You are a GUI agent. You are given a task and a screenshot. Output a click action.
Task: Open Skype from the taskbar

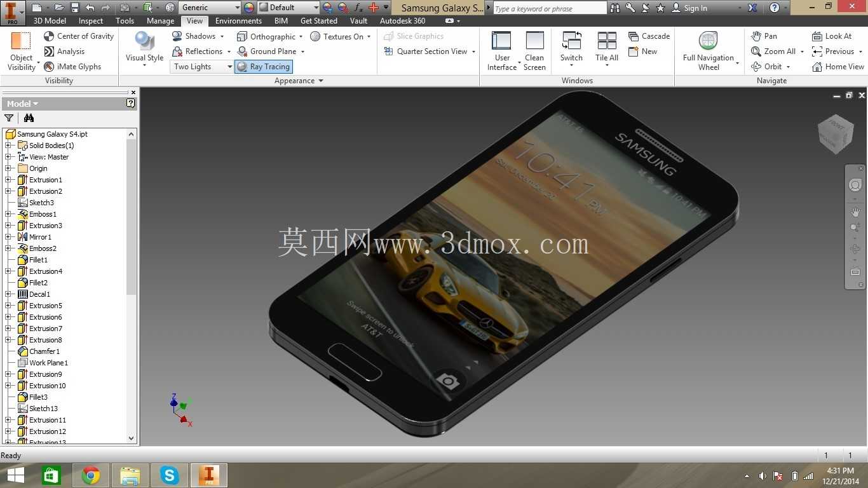point(169,475)
